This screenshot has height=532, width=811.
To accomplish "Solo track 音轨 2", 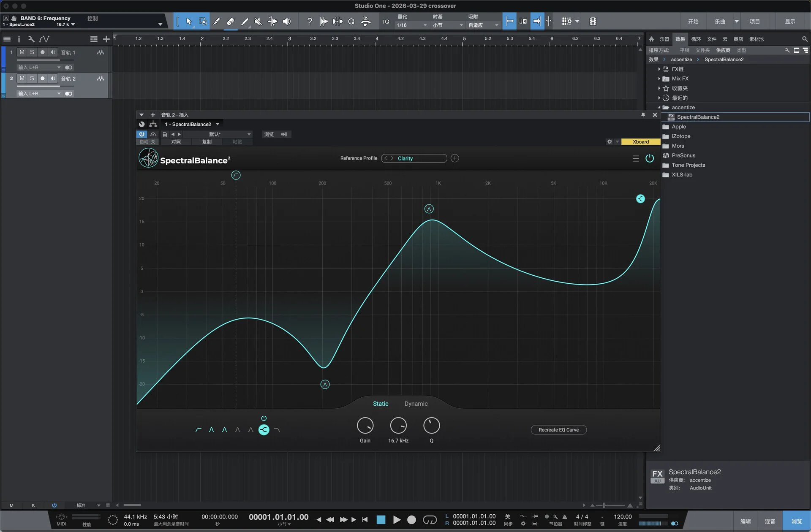I will point(32,78).
